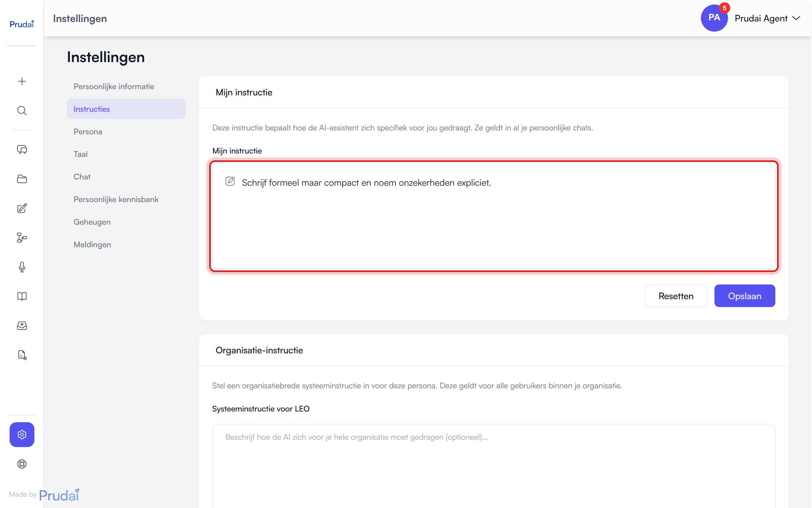Open the Meldingen settings section

coord(126,244)
